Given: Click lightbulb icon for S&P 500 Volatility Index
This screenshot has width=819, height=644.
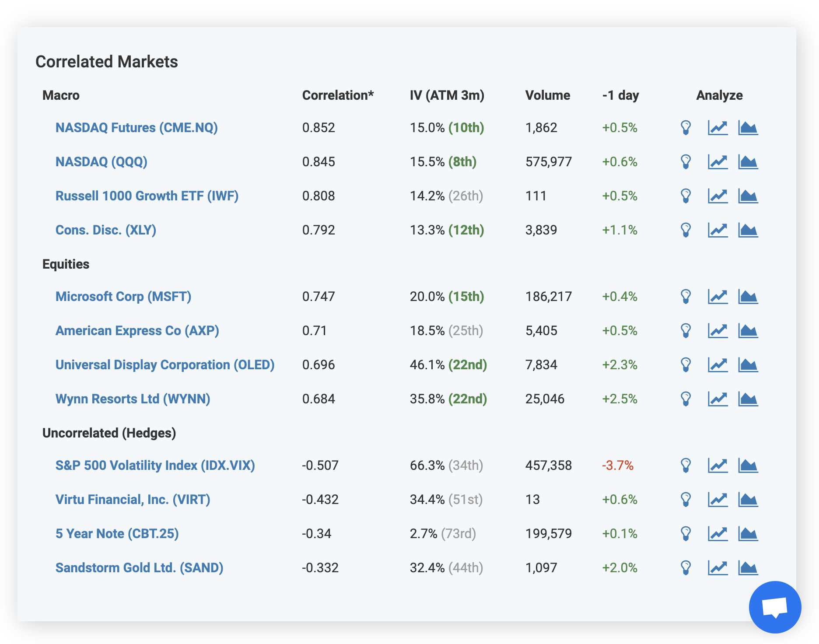Looking at the screenshot, I should pyautogui.click(x=686, y=465).
